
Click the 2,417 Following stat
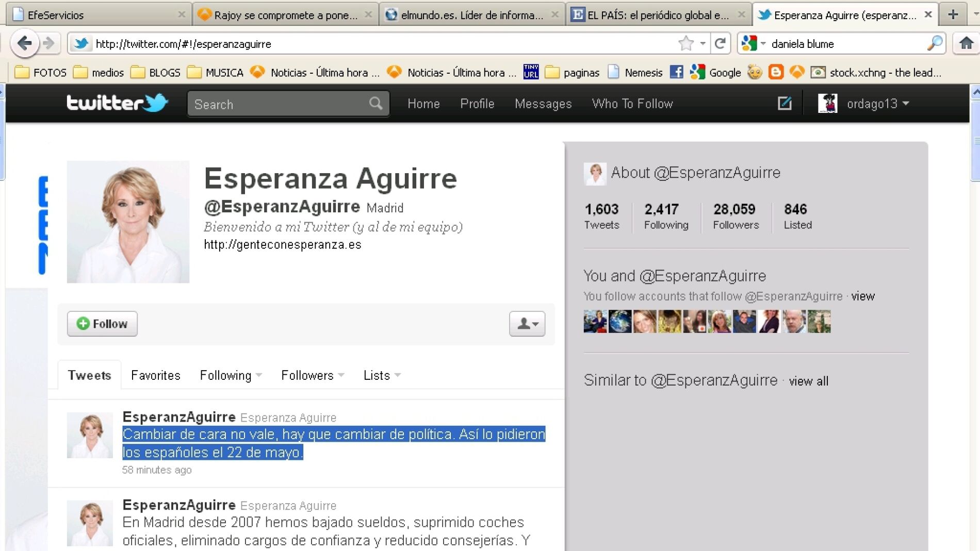click(666, 216)
